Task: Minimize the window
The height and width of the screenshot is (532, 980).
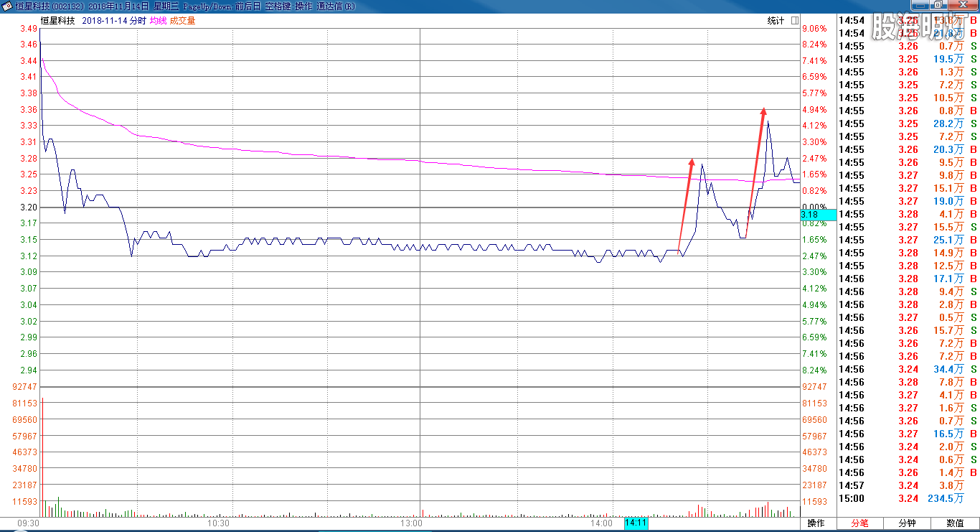Action: click(920, 6)
